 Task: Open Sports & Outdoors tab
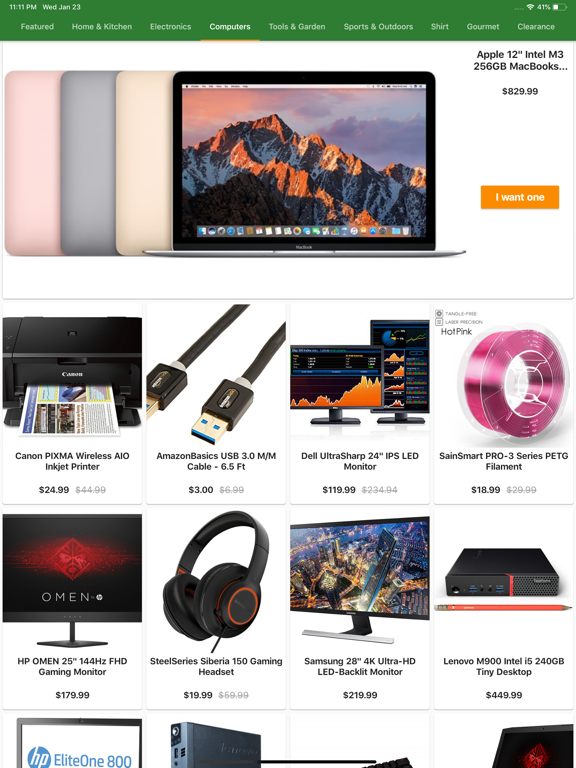[x=378, y=26]
